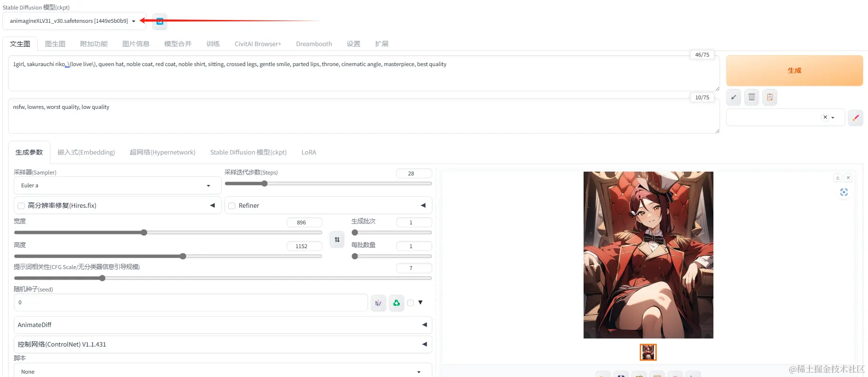
Task: Click the trash icon to clear prompt
Action: [751, 97]
